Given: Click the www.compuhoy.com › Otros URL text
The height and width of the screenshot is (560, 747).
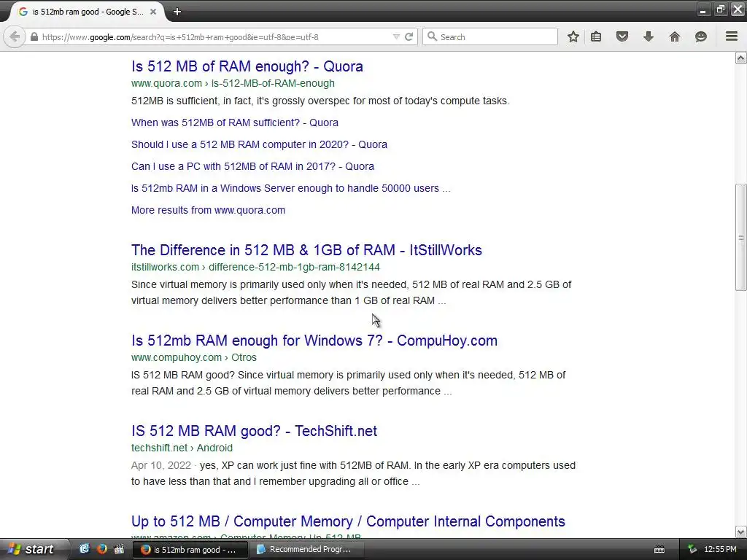Looking at the screenshot, I should pos(194,357).
